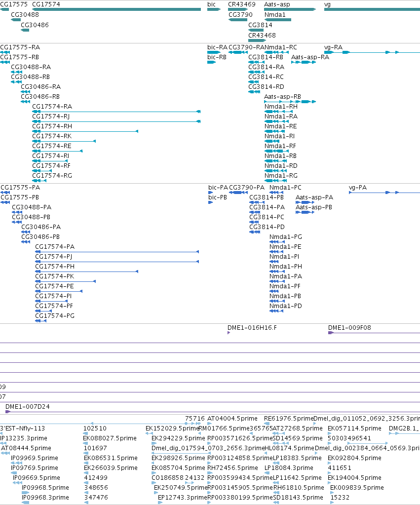Select the EK294229.5prime EST label

pyautogui.click(x=178, y=438)
